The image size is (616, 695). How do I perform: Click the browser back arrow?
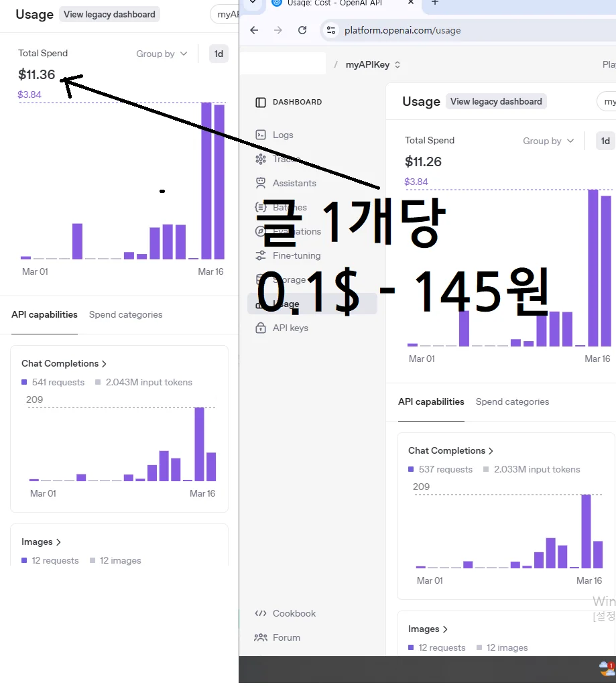(x=254, y=30)
